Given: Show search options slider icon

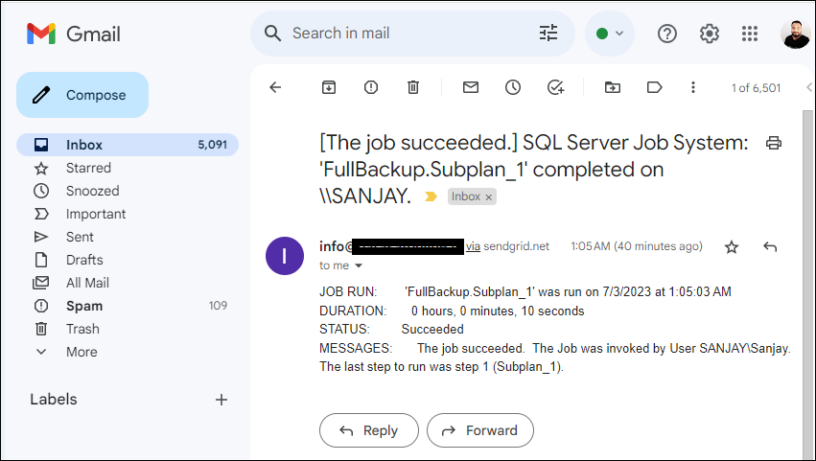Looking at the screenshot, I should point(548,33).
